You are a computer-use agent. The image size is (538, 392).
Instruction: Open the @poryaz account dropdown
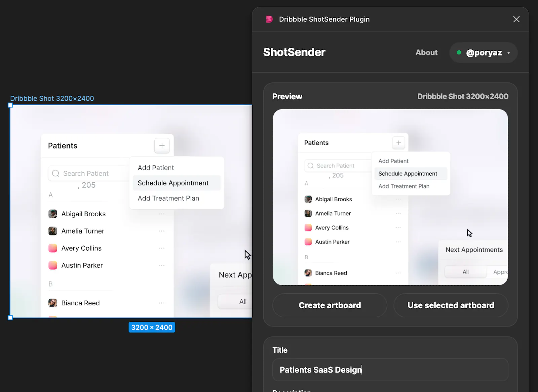(483, 52)
